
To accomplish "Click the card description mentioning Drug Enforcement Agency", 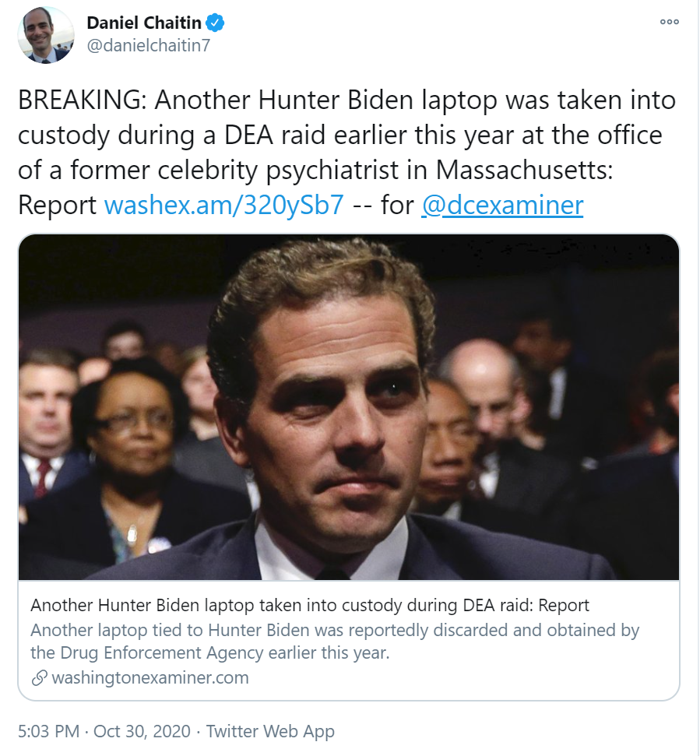I will click(x=335, y=639).
